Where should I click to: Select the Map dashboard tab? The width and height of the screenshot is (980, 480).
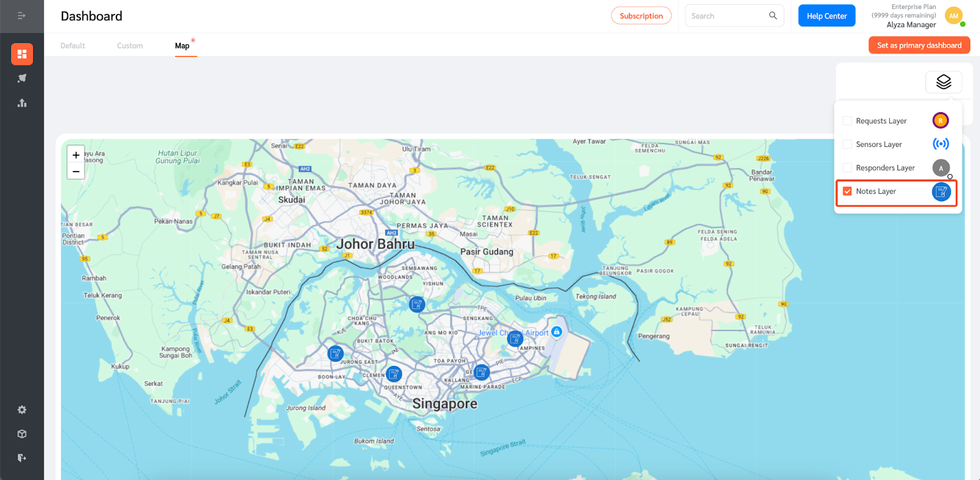(x=182, y=46)
